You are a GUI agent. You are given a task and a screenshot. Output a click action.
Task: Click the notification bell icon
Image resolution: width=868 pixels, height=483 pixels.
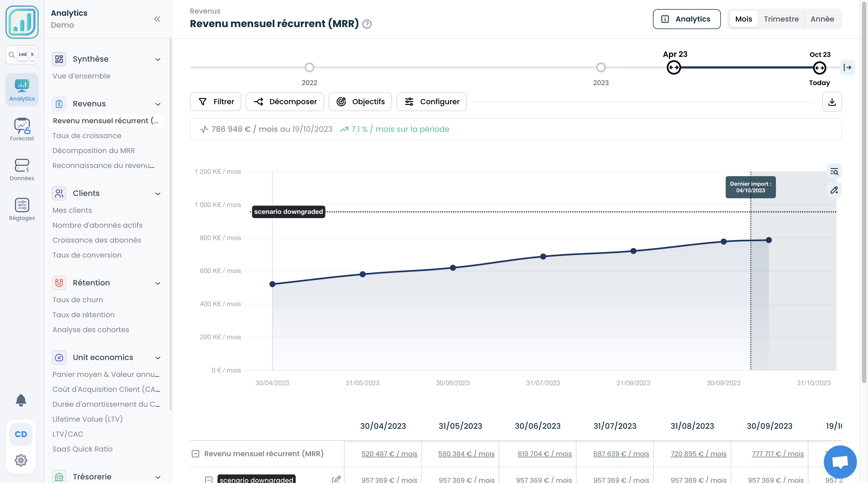point(21,400)
